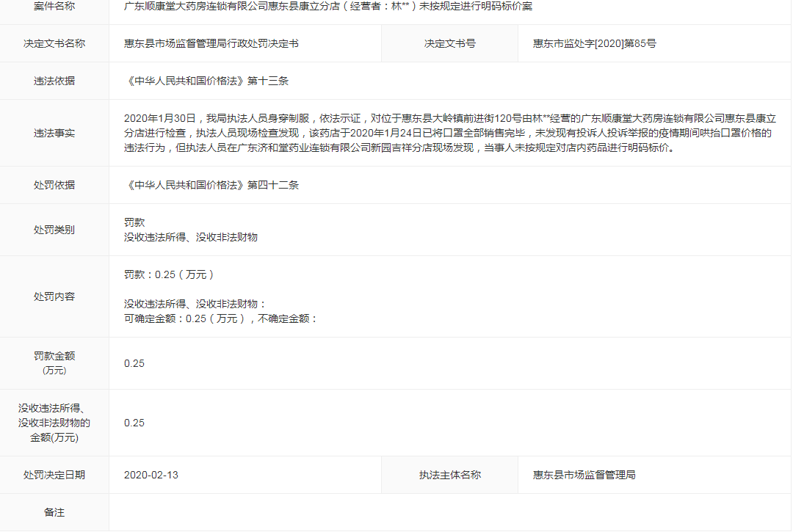Select the date 2020-02-13
Viewport: 793px width, 532px height.
pos(151,475)
